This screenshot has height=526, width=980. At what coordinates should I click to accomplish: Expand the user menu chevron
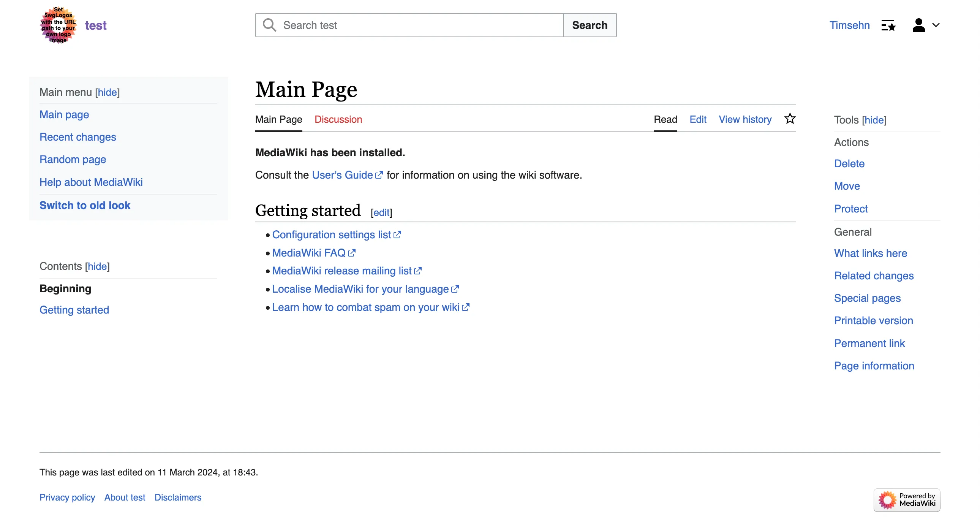point(936,25)
